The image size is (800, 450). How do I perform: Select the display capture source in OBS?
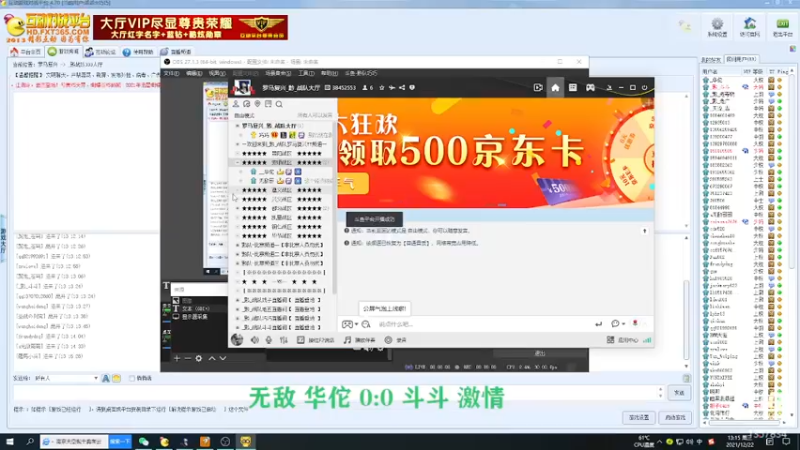tap(195, 317)
